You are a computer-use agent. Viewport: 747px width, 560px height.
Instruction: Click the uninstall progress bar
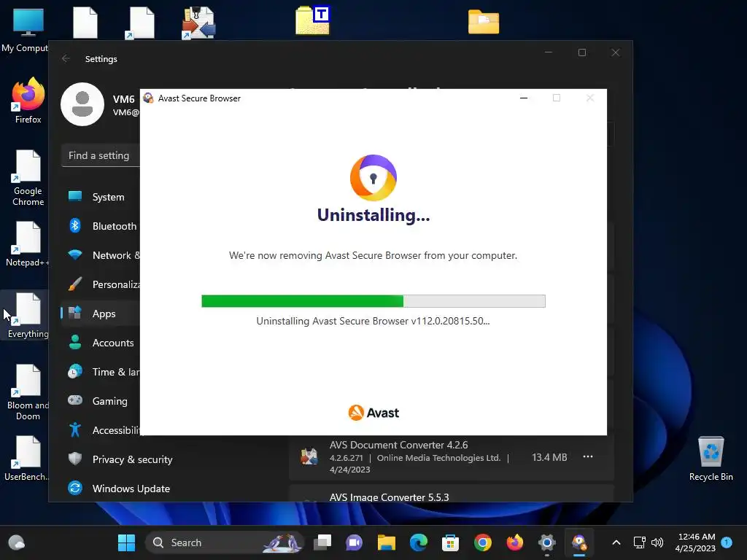pos(373,301)
